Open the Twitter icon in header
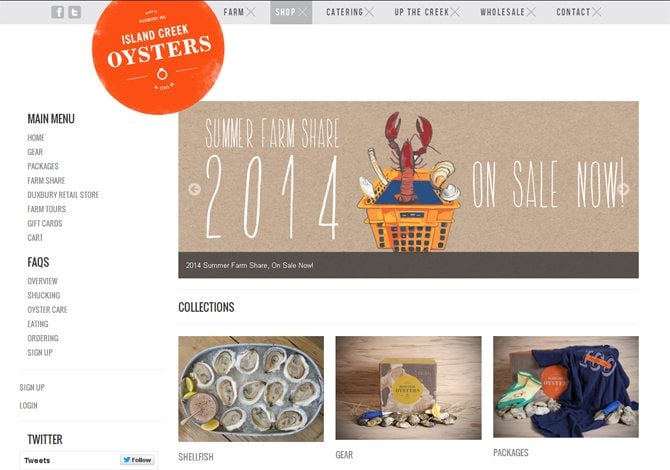The width and height of the screenshot is (670, 470). [74, 12]
